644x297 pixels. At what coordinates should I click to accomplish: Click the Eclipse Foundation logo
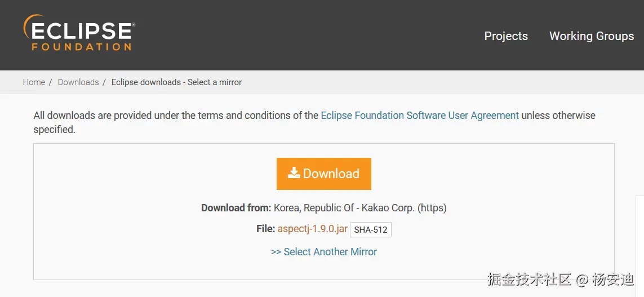point(79,33)
